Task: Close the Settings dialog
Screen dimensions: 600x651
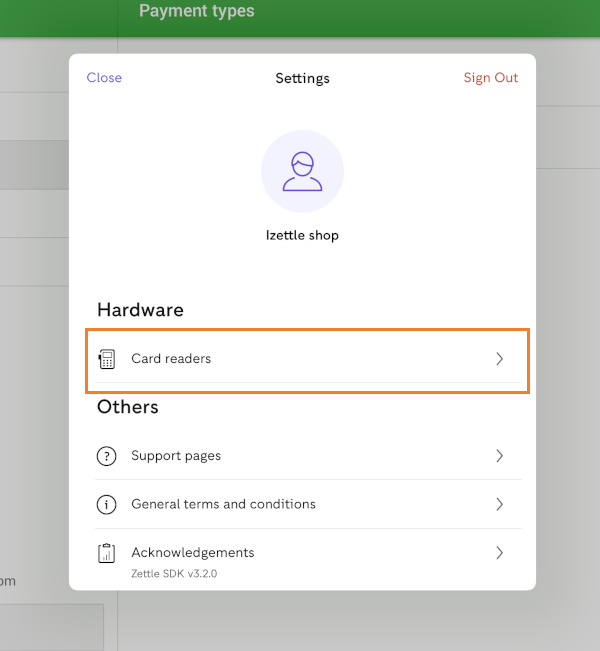Action: (x=104, y=78)
